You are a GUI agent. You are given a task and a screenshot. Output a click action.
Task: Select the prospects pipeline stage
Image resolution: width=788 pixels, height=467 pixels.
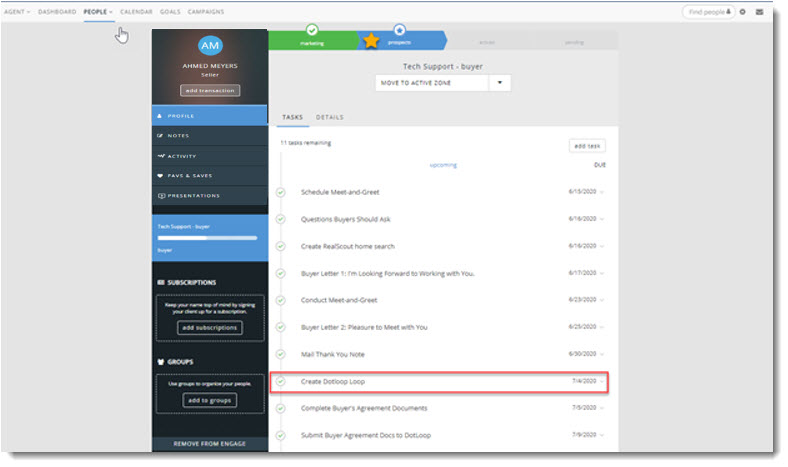click(400, 43)
